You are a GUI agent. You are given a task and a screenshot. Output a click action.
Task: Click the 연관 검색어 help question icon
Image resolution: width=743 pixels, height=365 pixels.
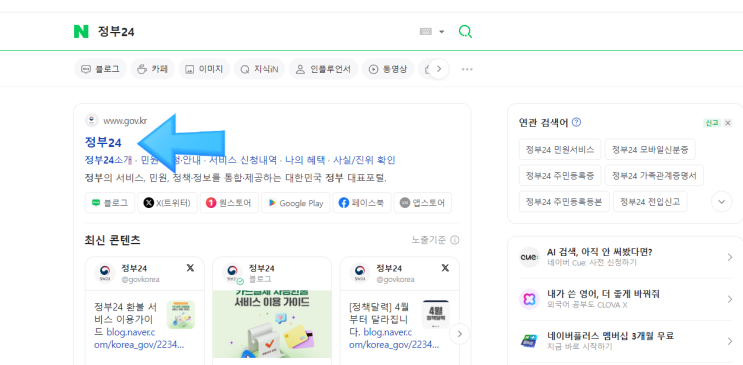pyautogui.click(x=576, y=122)
